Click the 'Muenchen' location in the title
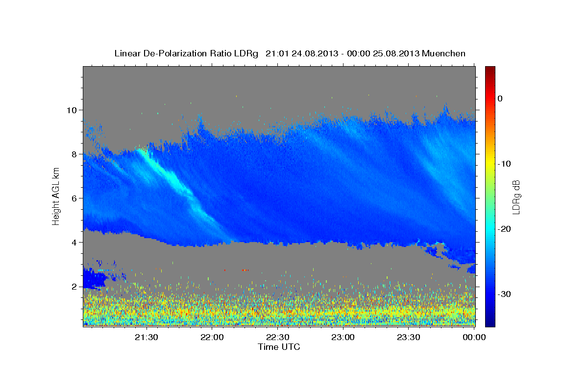Image resolution: width=588 pixels, height=392 pixels. pyautogui.click(x=444, y=53)
